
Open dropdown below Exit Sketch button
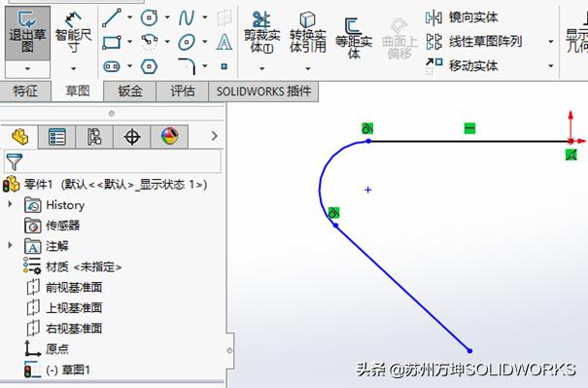[27, 69]
